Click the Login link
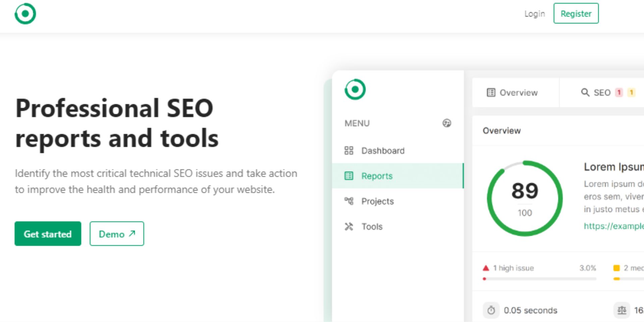This screenshot has height=322, width=644. pyautogui.click(x=534, y=14)
